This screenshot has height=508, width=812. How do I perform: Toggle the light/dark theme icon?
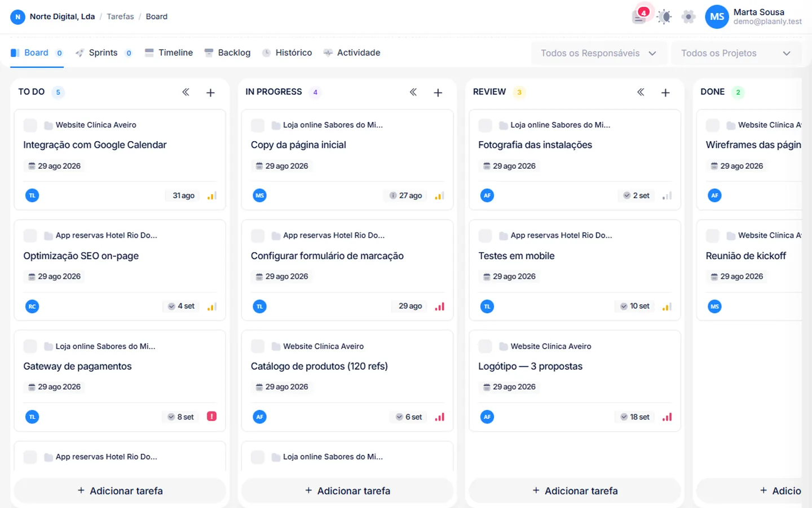[664, 16]
